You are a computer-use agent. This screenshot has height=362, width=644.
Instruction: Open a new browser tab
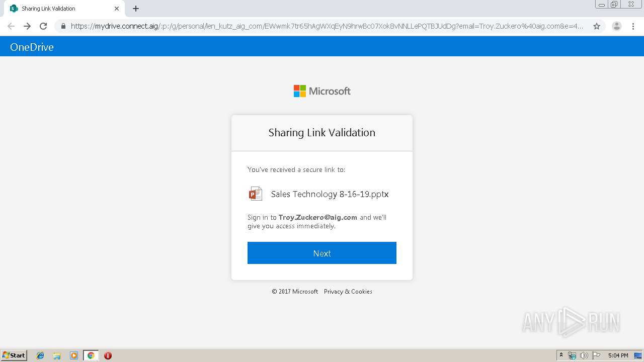(136, 9)
